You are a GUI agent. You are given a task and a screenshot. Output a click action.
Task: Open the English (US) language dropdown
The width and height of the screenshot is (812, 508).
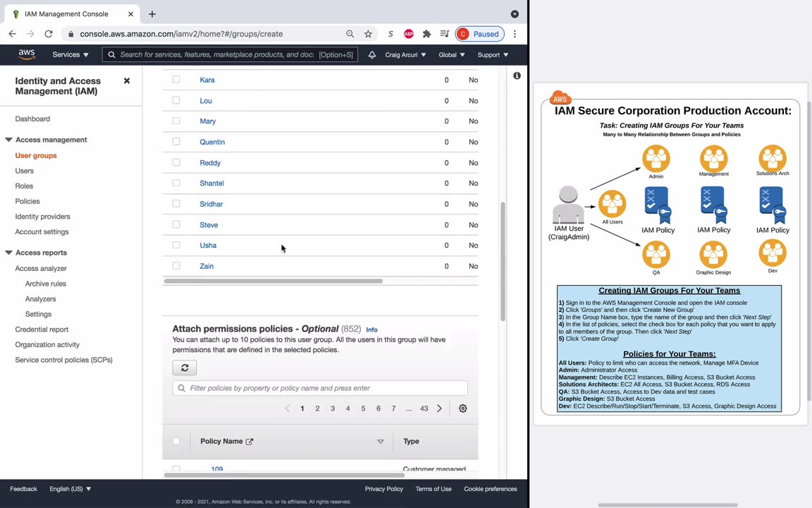click(x=70, y=489)
